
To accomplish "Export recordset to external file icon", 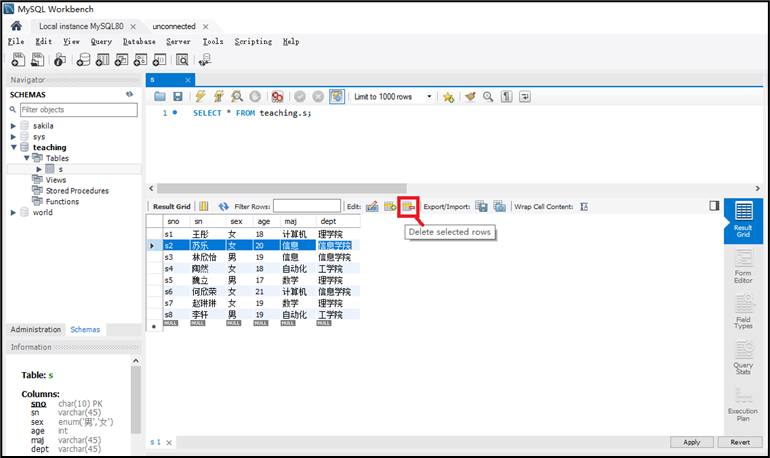I will pos(482,207).
